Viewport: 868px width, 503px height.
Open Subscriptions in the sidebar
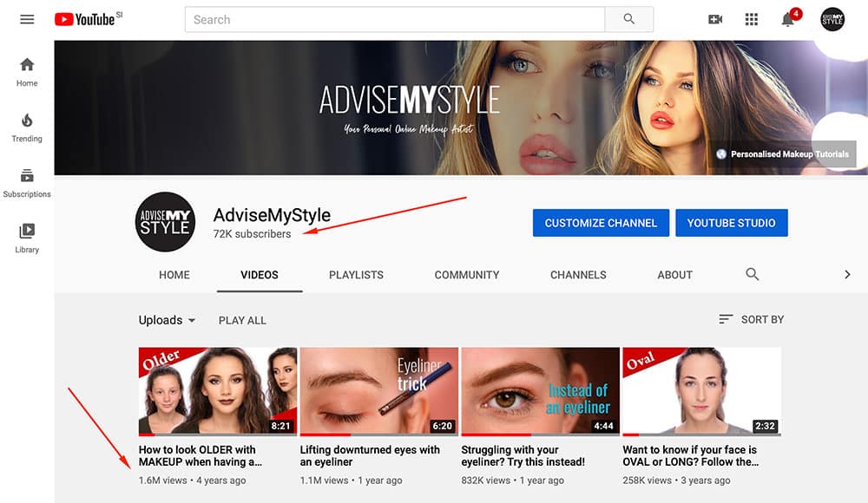pyautogui.click(x=27, y=183)
